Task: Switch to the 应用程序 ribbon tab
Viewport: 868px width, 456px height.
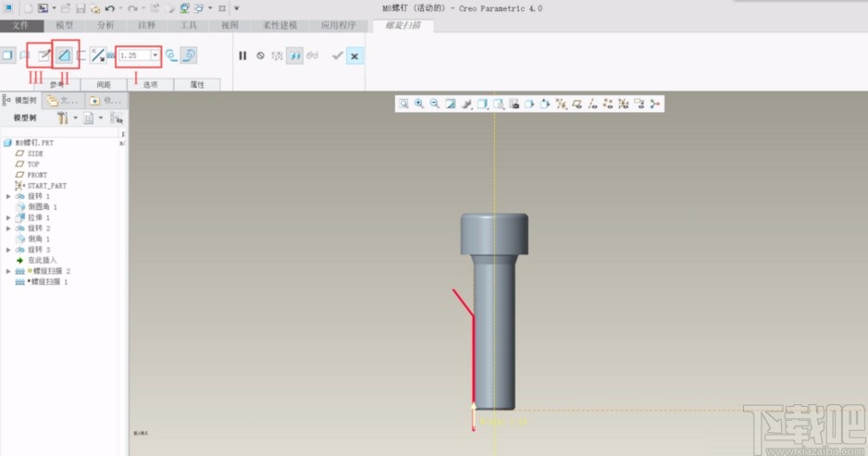Action: coord(339,26)
